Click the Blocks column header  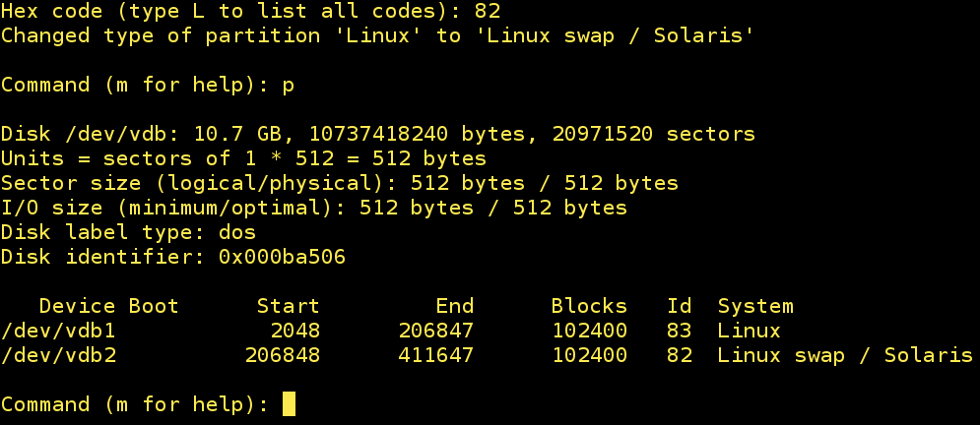[589, 306]
